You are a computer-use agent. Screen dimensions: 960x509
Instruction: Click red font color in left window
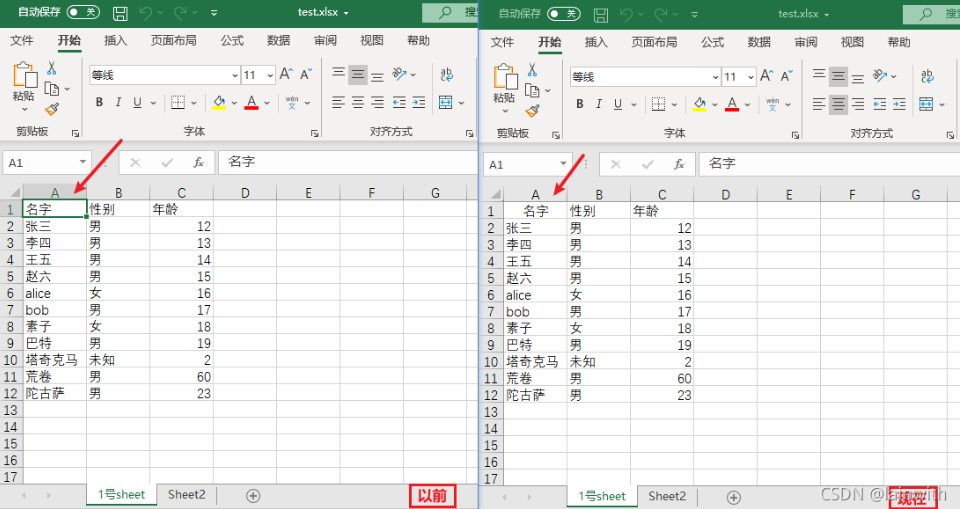pyautogui.click(x=251, y=102)
